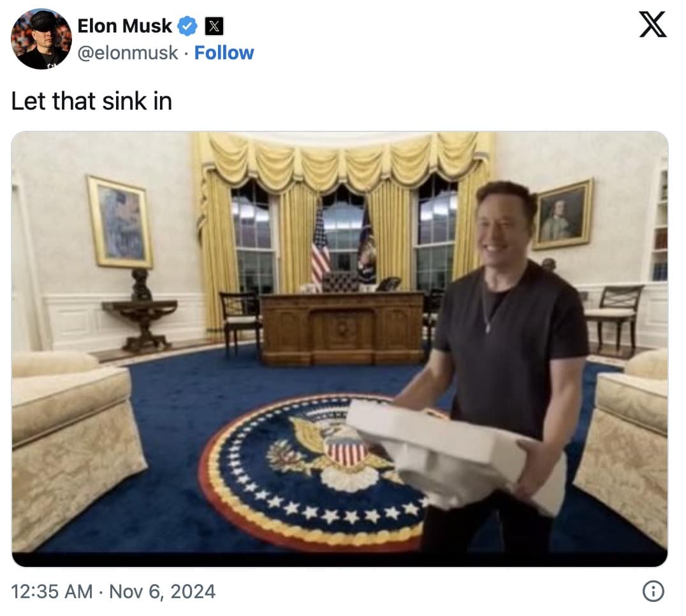Open the Elon Musk display name link

125,26
